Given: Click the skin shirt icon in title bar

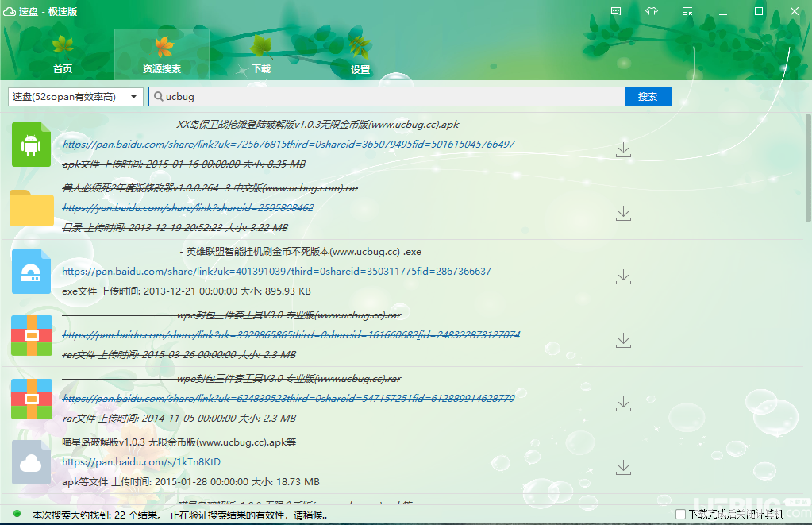Looking at the screenshot, I should [652, 11].
